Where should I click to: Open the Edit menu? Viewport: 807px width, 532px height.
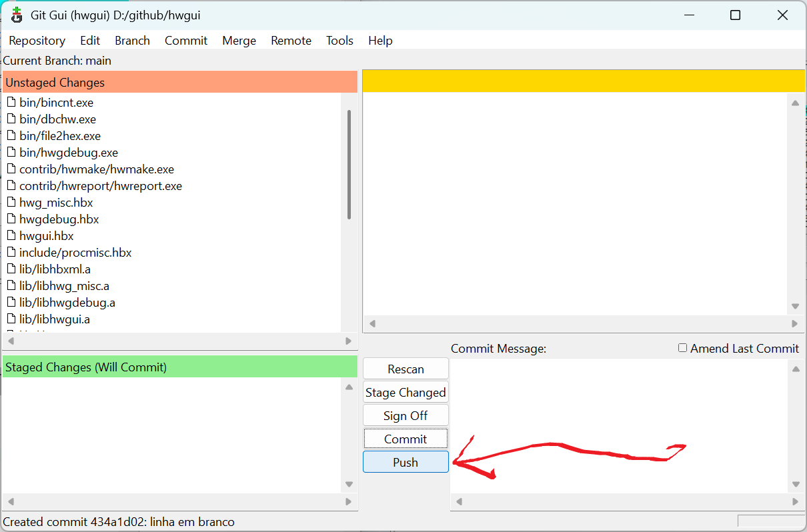pos(90,41)
